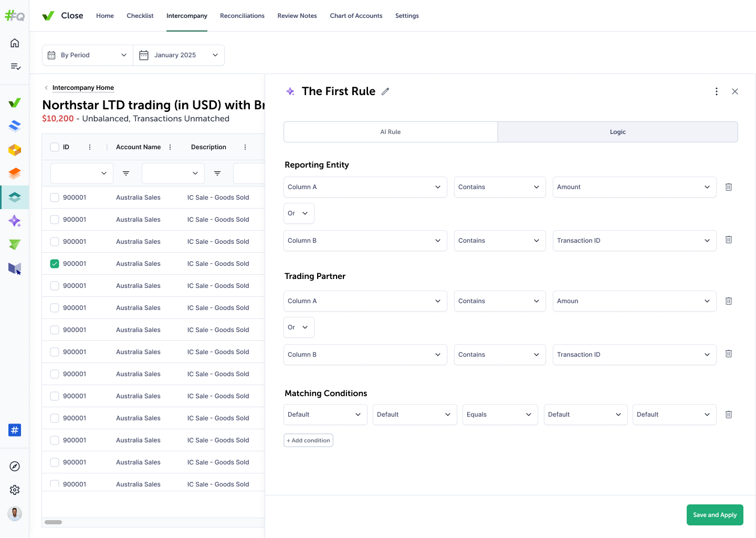Delete the Trading Partner Column A row
The image size is (756, 538).
[729, 301]
